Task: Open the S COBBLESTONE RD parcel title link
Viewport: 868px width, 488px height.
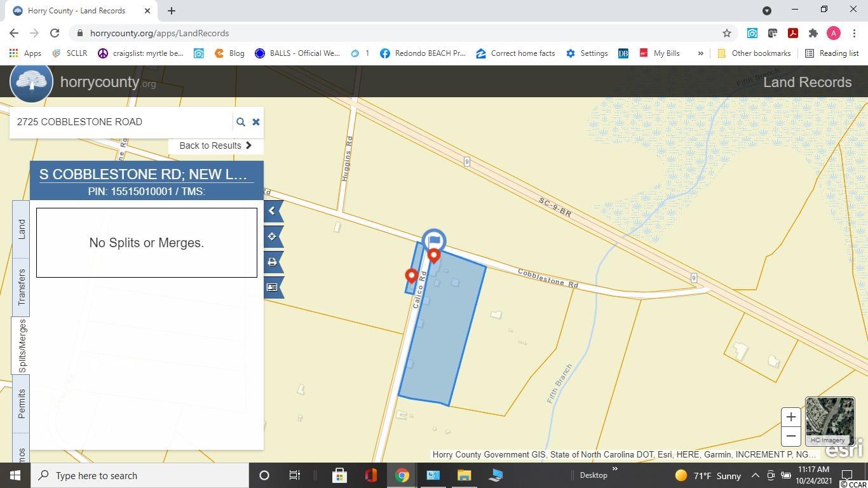Action: [x=143, y=174]
